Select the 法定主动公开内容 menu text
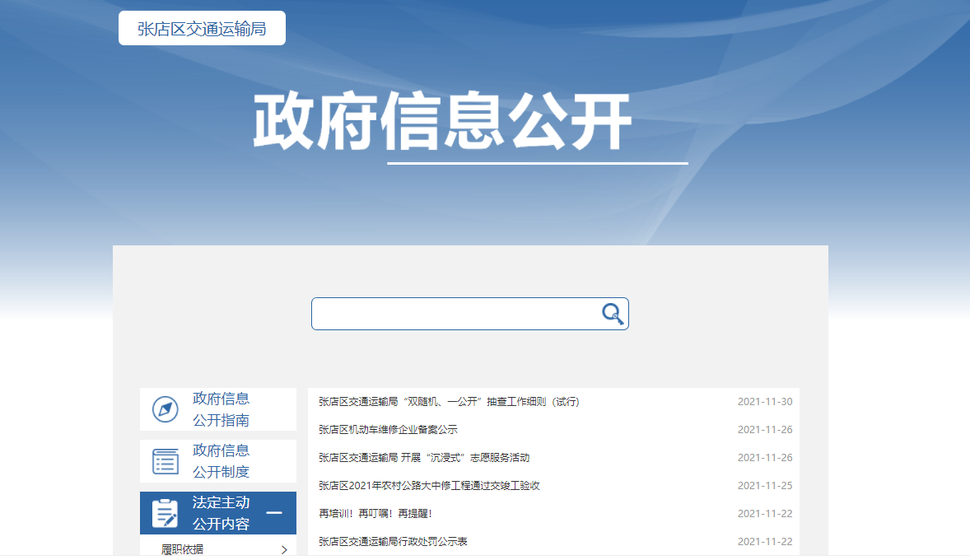The height and width of the screenshot is (560, 970). (221, 513)
